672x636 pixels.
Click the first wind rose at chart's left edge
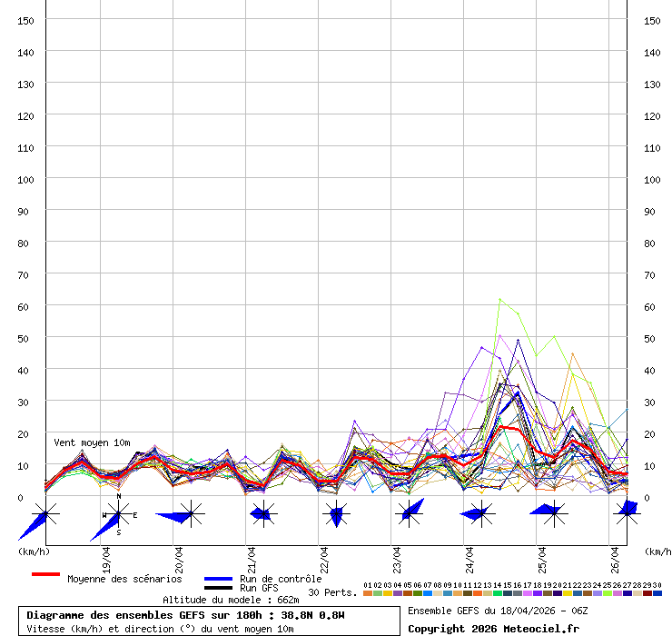click(x=45, y=515)
